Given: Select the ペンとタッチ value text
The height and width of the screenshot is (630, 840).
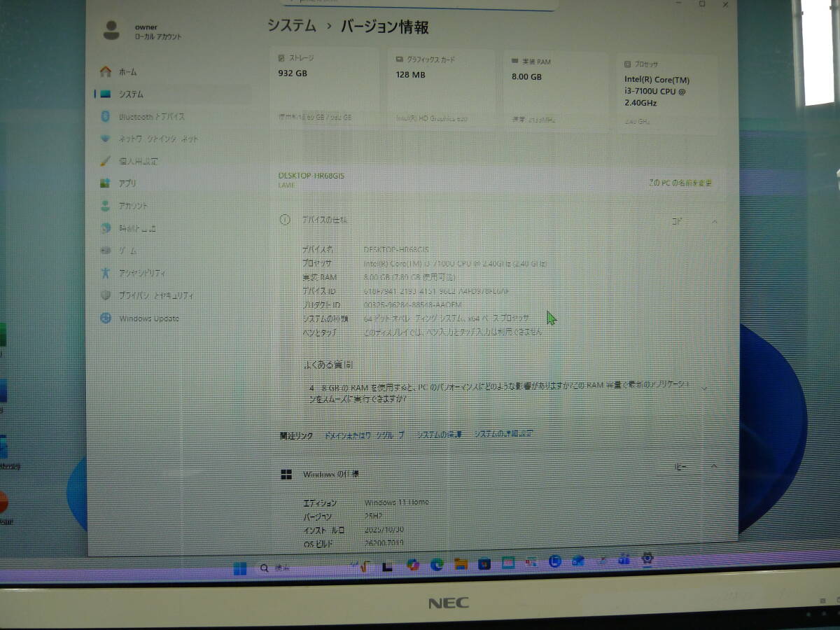Looking at the screenshot, I should (x=453, y=332).
